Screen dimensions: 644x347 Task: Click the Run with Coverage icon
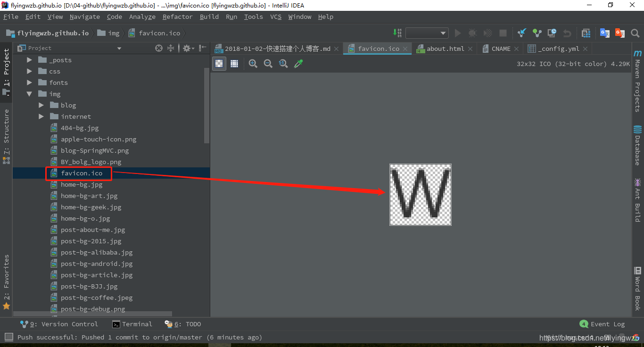tap(488, 33)
